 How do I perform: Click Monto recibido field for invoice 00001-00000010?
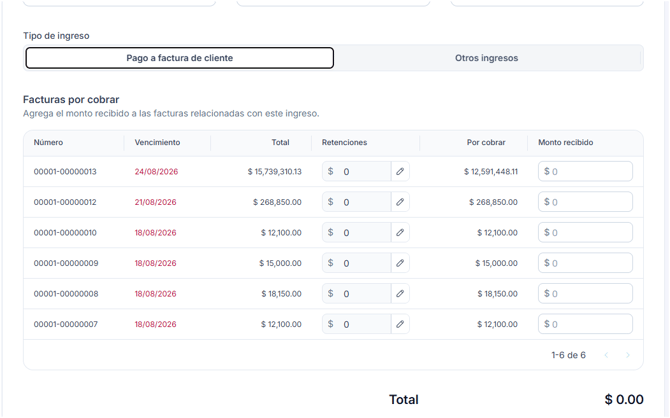[585, 233]
